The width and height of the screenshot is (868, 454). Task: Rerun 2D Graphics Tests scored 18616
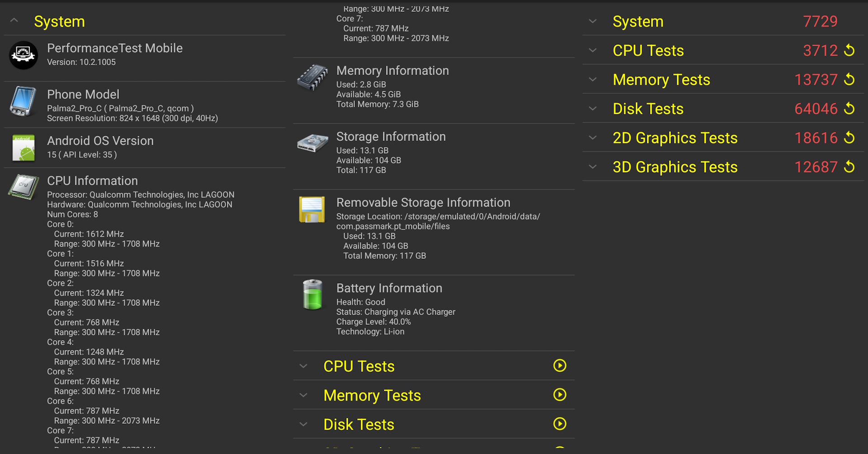(x=849, y=137)
